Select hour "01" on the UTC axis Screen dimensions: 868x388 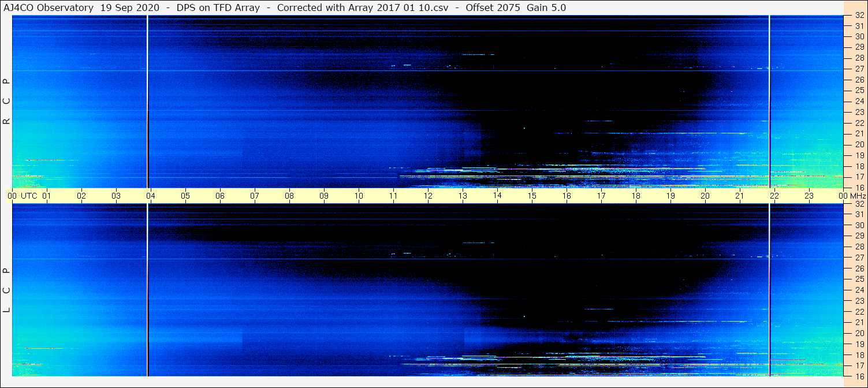pos(47,196)
